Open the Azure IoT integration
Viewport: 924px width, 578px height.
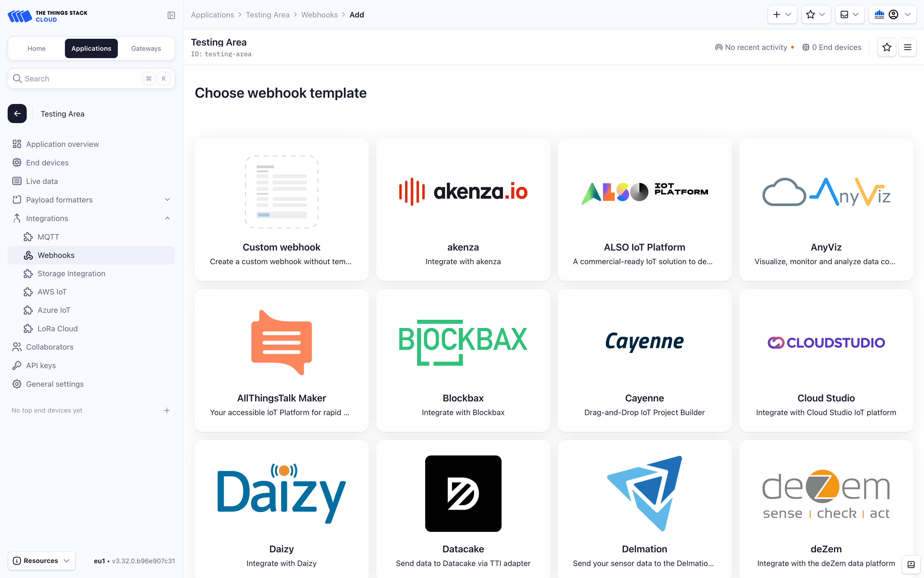pyautogui.click(x=53, y=310)
